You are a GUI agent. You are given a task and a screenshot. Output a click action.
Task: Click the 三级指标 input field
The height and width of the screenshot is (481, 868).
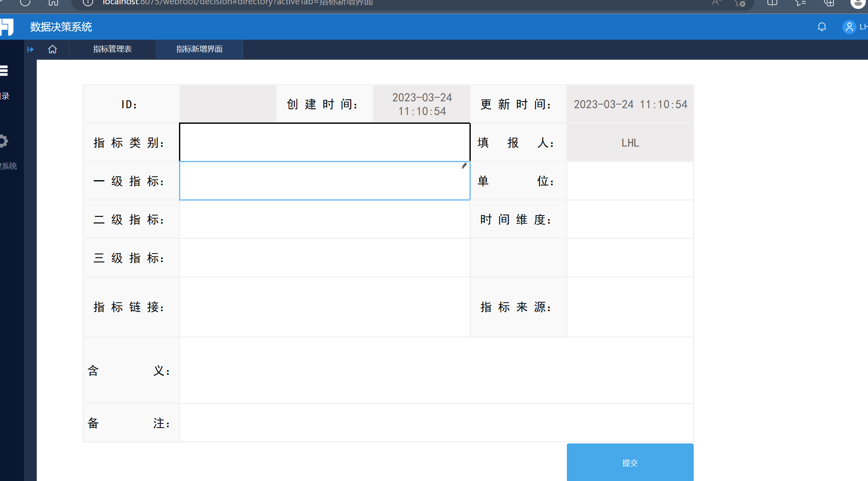tap(325, 258)
